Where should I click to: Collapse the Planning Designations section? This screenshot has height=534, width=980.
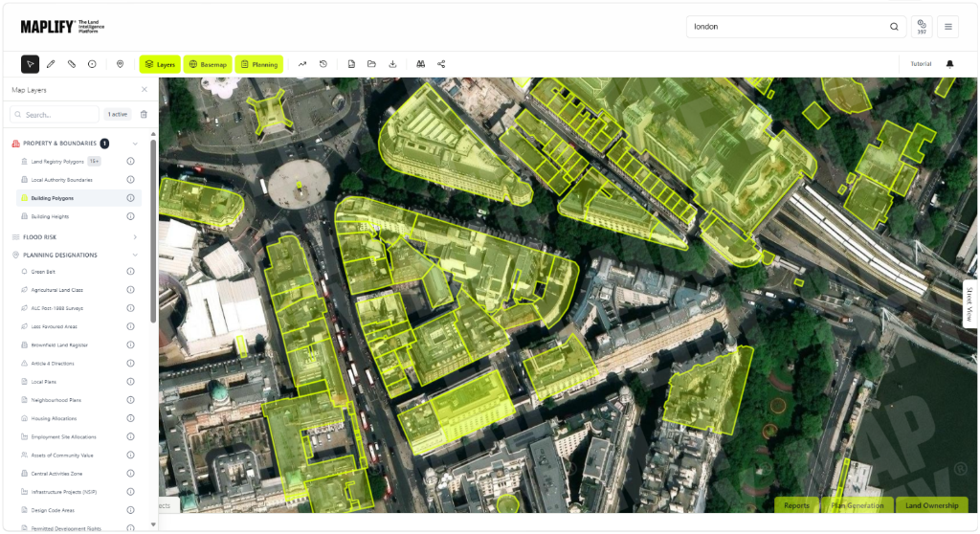point(135,256)
